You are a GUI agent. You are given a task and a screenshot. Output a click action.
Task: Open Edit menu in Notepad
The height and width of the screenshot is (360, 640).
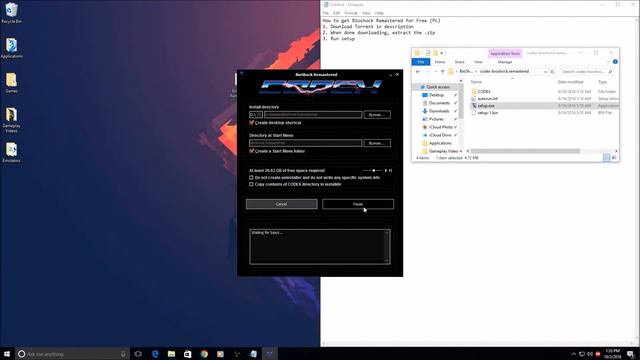pos(336,13)
